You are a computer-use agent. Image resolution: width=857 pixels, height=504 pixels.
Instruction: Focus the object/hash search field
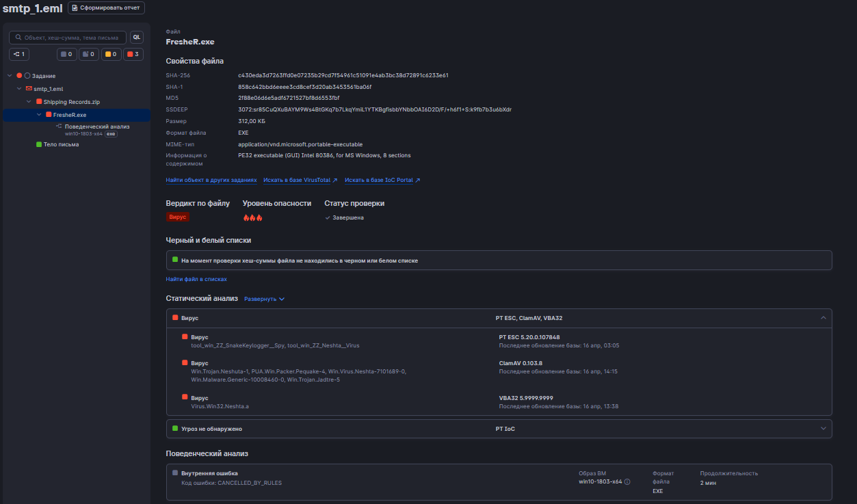click(68, 38)
